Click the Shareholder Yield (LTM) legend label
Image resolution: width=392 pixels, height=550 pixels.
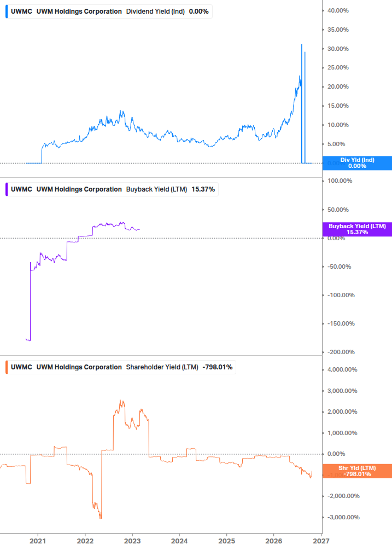point(162,367)
